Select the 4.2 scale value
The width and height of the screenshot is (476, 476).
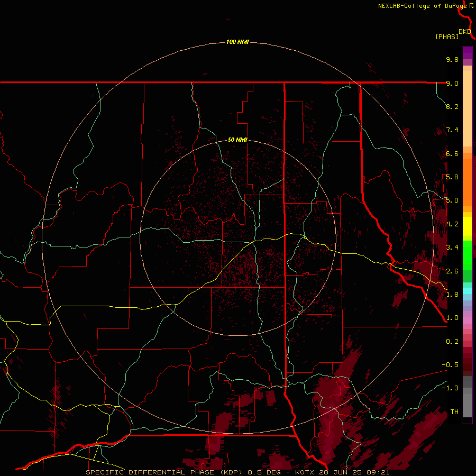[452, 224]
